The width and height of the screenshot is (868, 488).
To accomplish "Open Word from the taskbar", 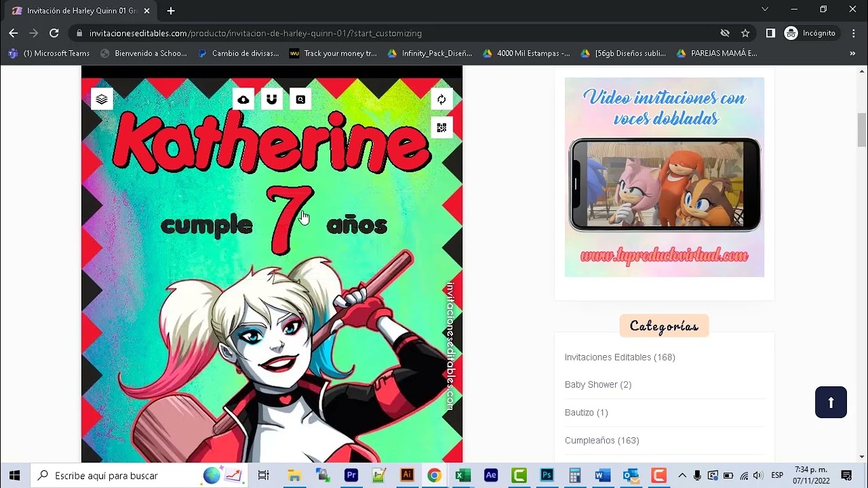I will tap(603, 475).
